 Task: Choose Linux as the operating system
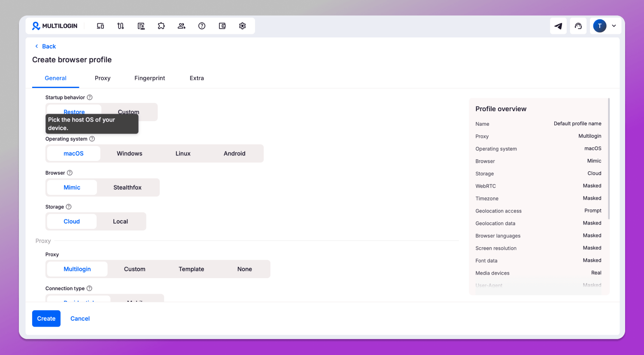(x=183, y=153)
